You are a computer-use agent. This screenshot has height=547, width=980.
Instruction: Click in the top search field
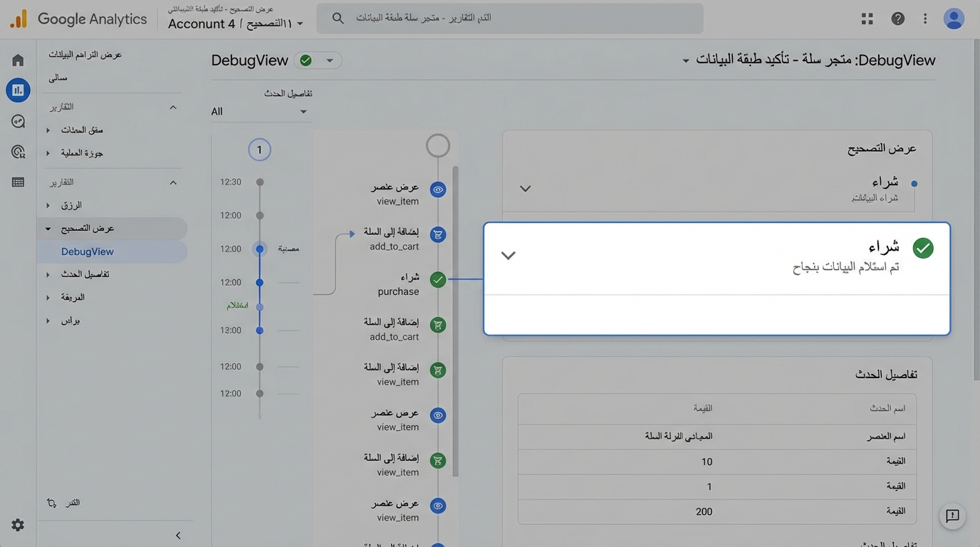pos(509,18)
